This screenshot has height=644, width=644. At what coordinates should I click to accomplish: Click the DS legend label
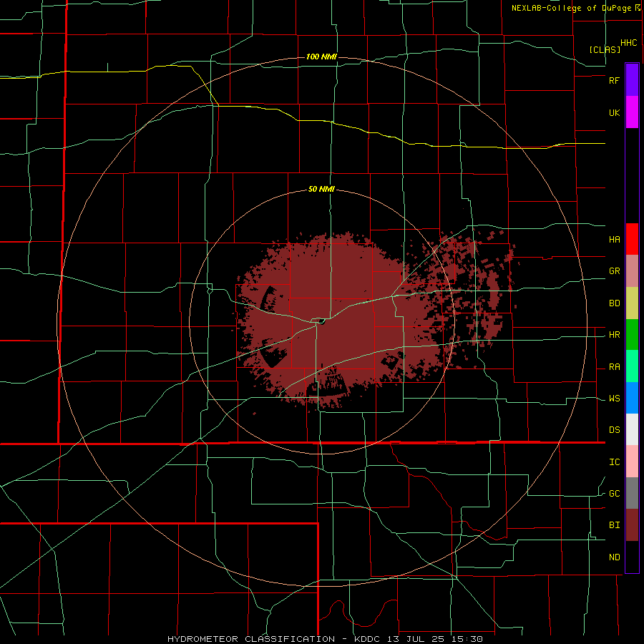614,430
